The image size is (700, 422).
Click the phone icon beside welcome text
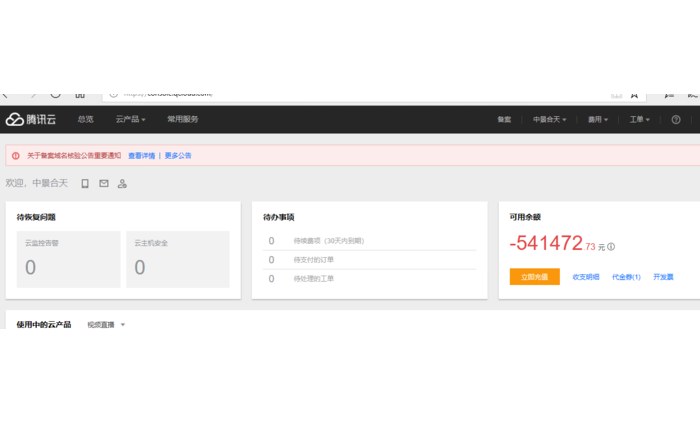pos(85,183)
